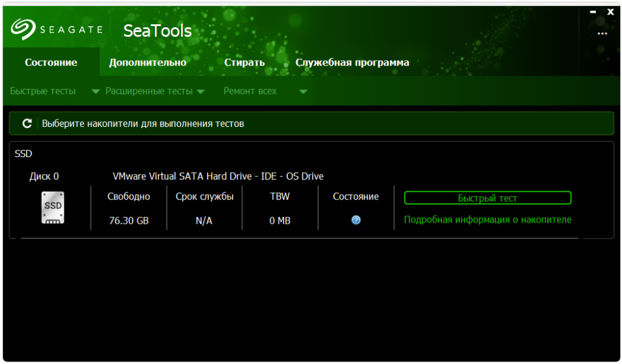
Task: Open the three-dot more options menu
Action: [602, 33]
